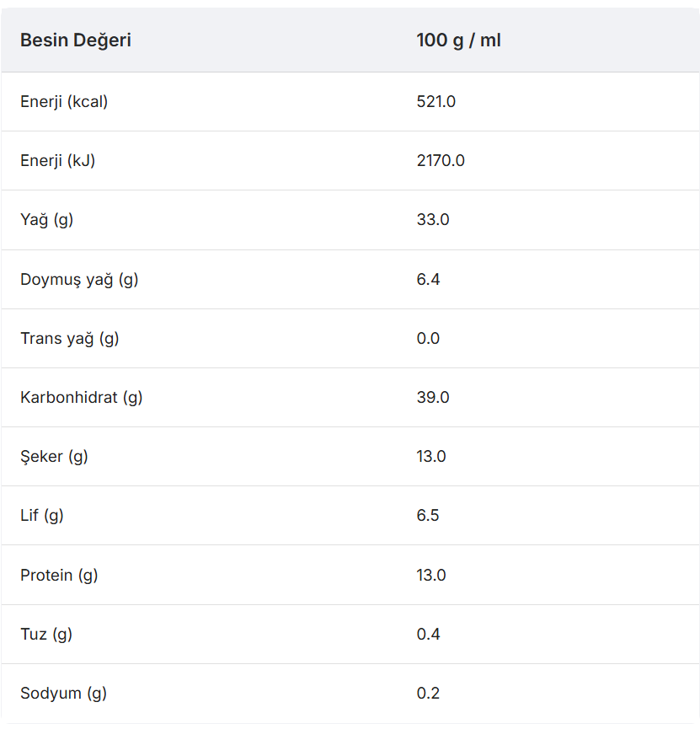700x729 pixels.
Task: Select the Doymuş yağ (g) label
Action: (79, 280)
